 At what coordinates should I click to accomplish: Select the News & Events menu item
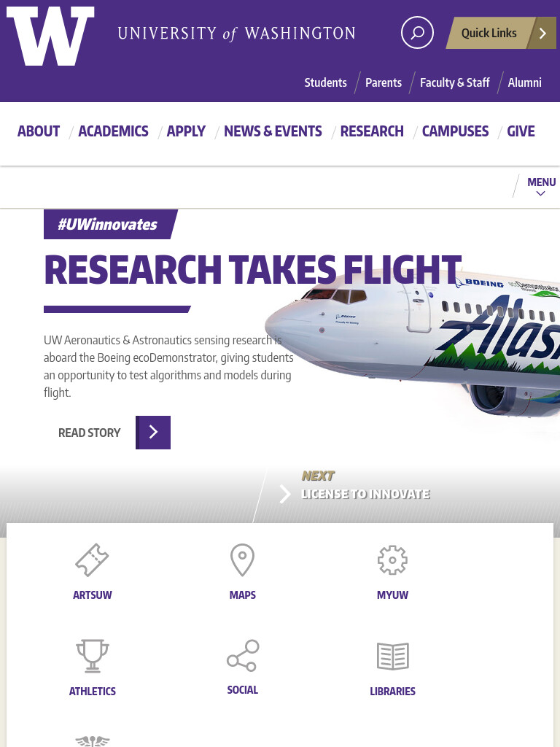pyautogui.click(x=273, y=131)
